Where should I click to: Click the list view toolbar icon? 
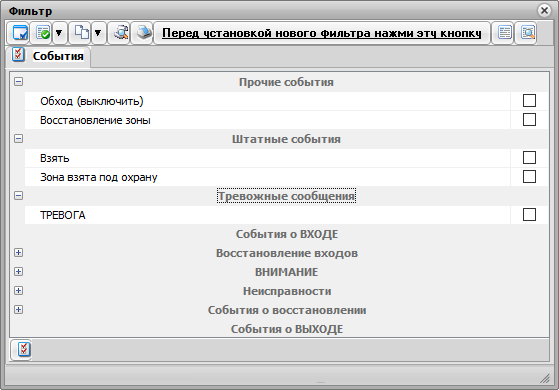[x=504, y=33]
